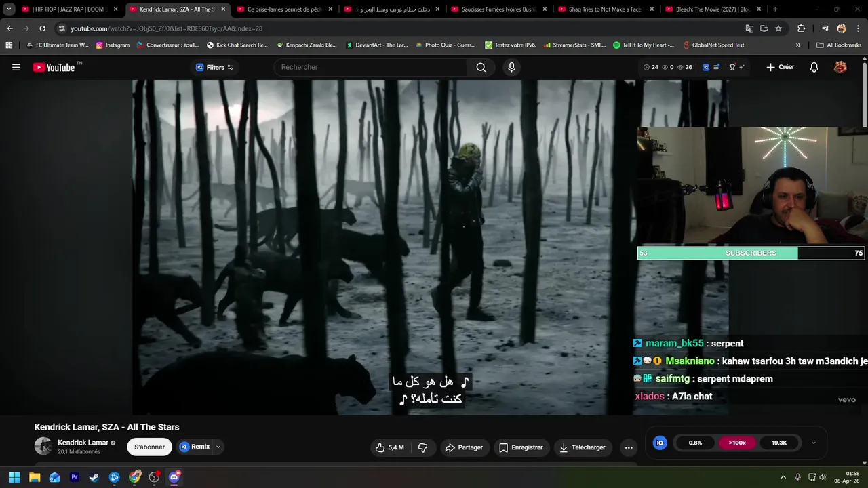This screenshot has height=488, width=868.
Task: Start voice search with the microphone icon
Action: pos(512,67)
